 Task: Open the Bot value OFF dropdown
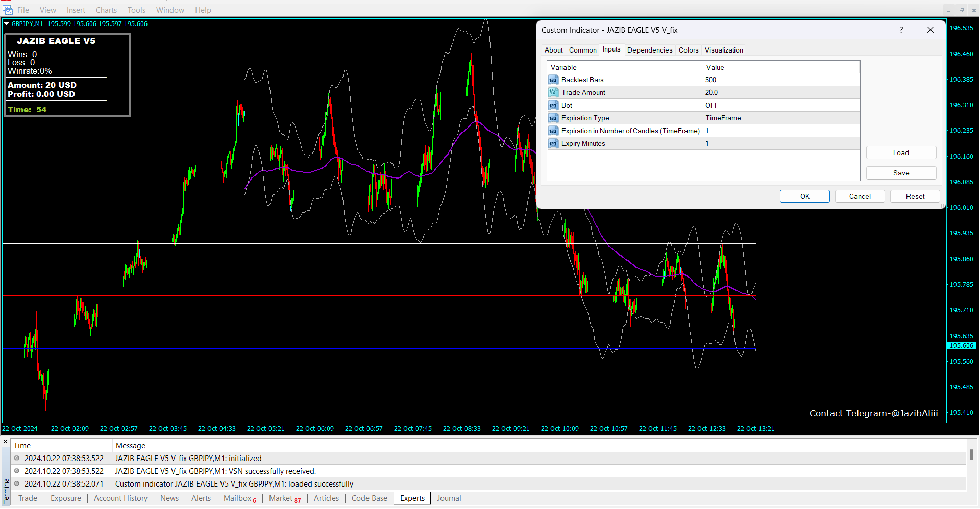pyautogui.click(x=780, y=106)
